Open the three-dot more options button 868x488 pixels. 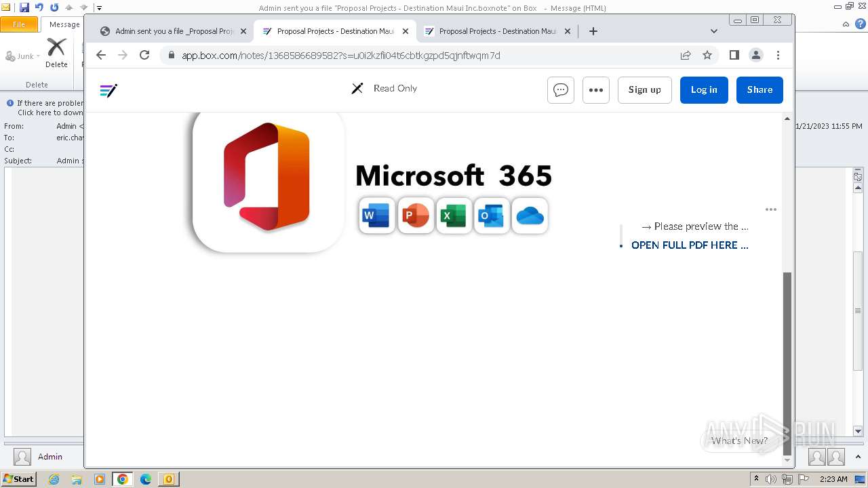click(596, 89)
